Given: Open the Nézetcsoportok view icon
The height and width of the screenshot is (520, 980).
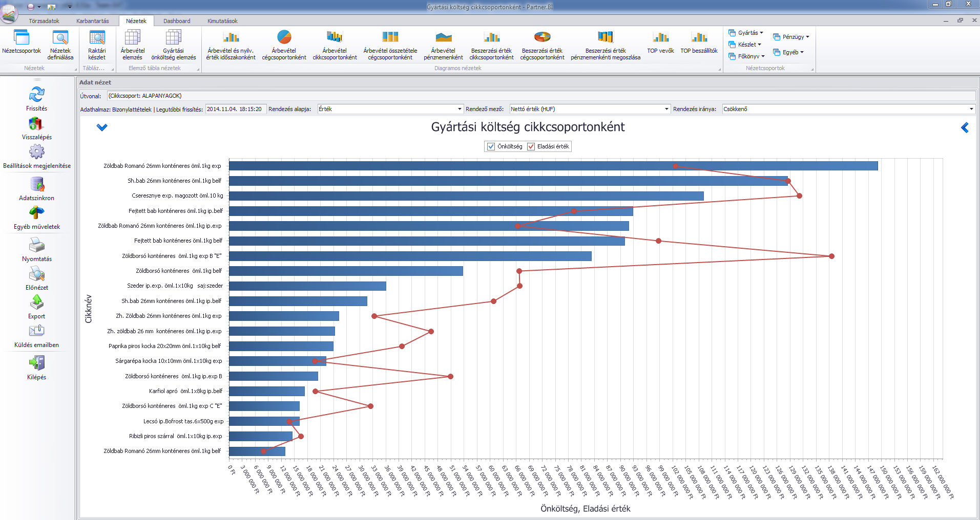Looking at the screenshot, I should pos(22,42).
